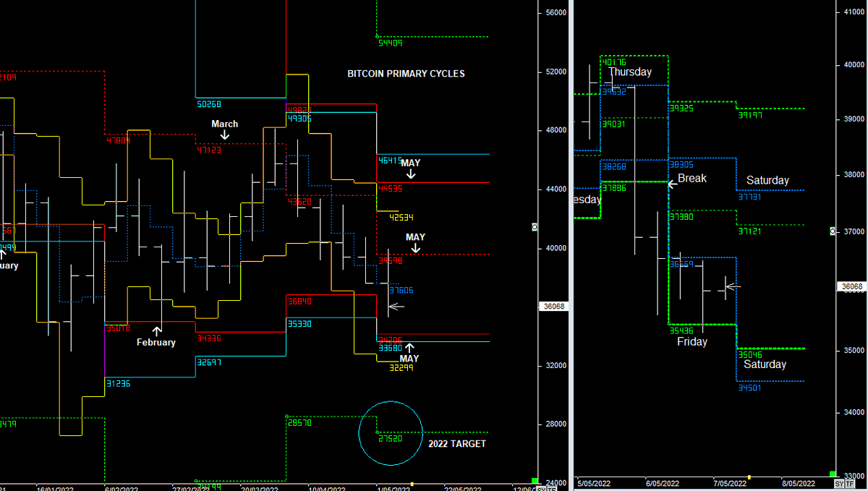Click the SY button in the right chart

(838, 483)
